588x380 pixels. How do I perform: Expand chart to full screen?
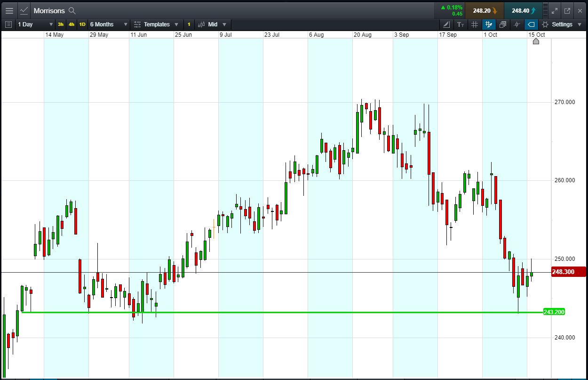point(555,10)
